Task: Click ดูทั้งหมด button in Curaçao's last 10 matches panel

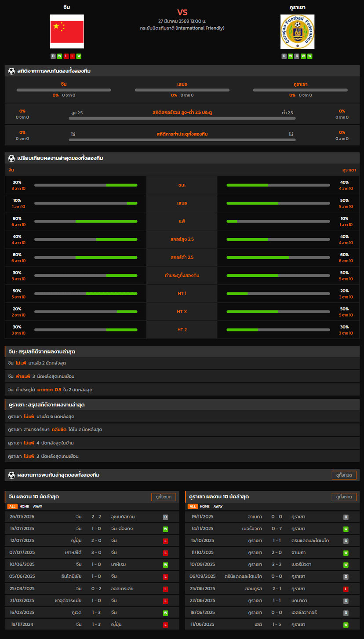Action: point(344,497)
